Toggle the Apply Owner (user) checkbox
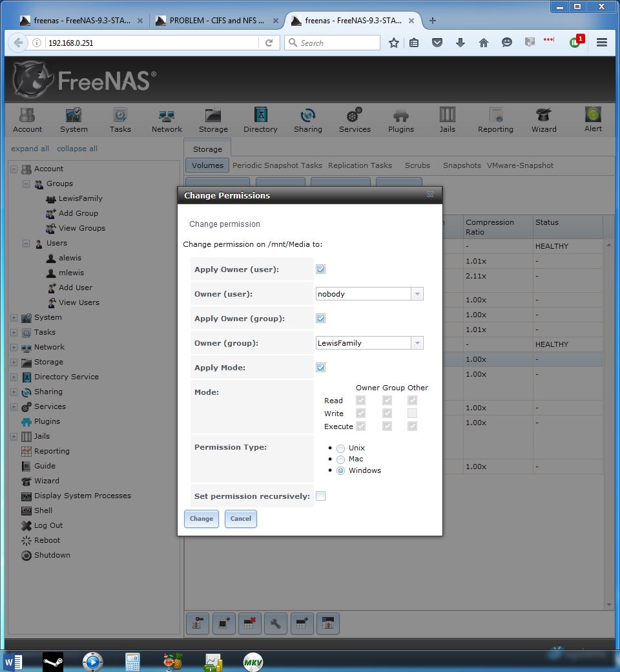Image resolution: width=620 pixels, height=672 pixels. coord(320,269)
